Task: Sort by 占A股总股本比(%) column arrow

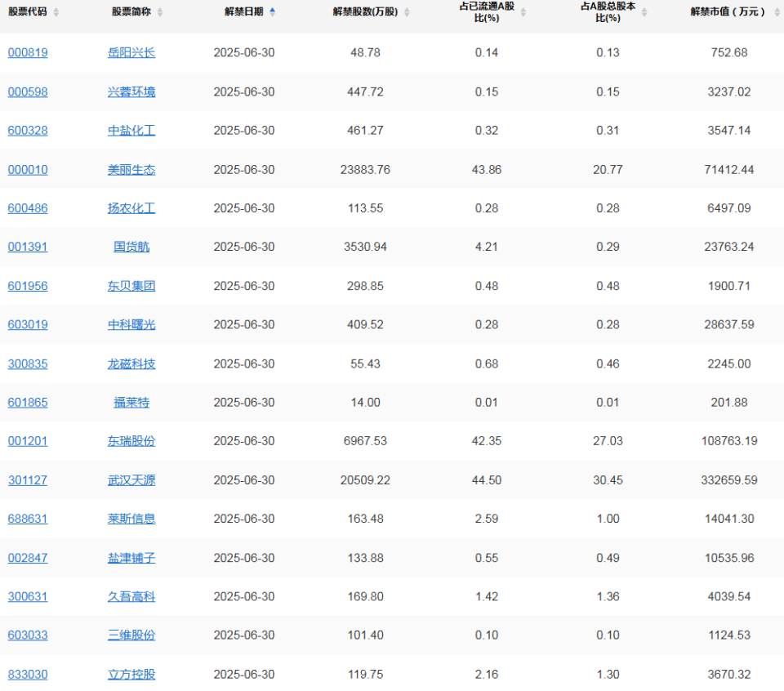Action: 644,12
